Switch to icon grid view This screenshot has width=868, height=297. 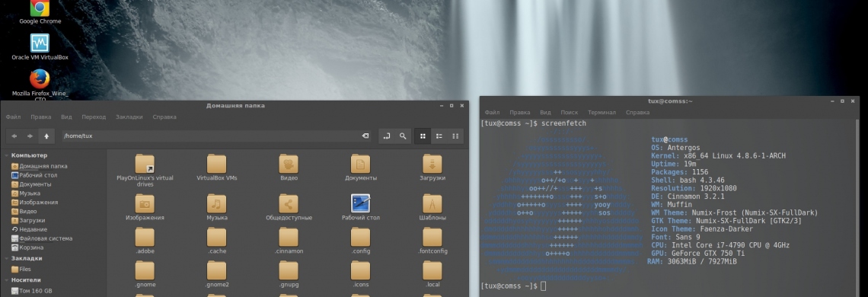[423, 136]
